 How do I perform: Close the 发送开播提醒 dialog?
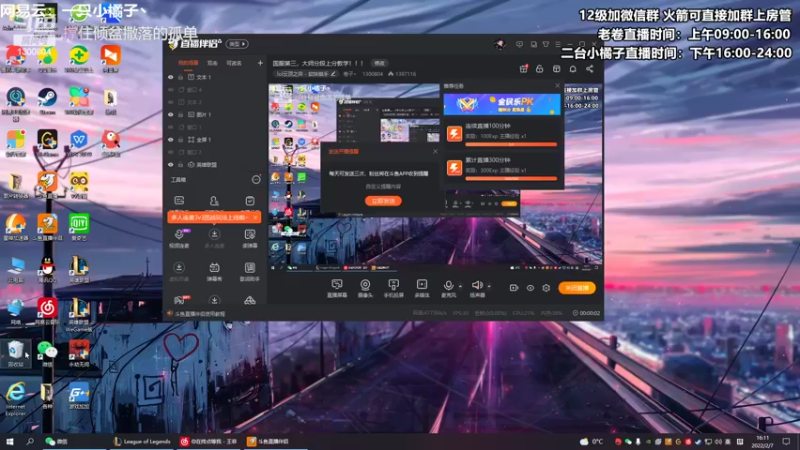[x=435, y=152]
